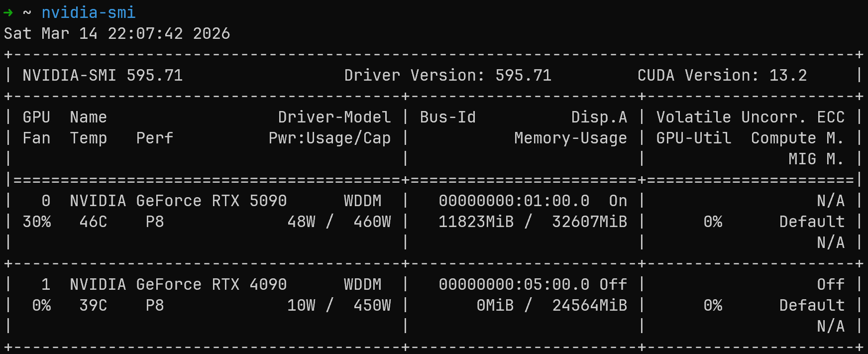Click the Fan column header
This screenshot has width=868, height=354.
click(36, 138)
